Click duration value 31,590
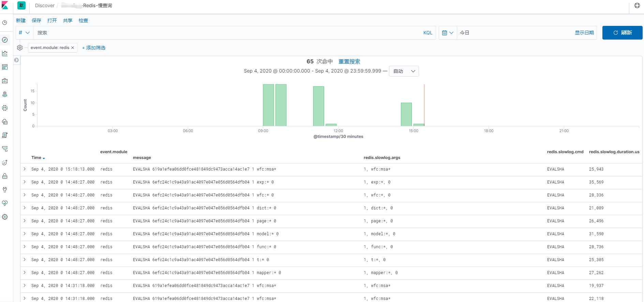The width and height of the screenshot is (644, 302). coord(596,234)
